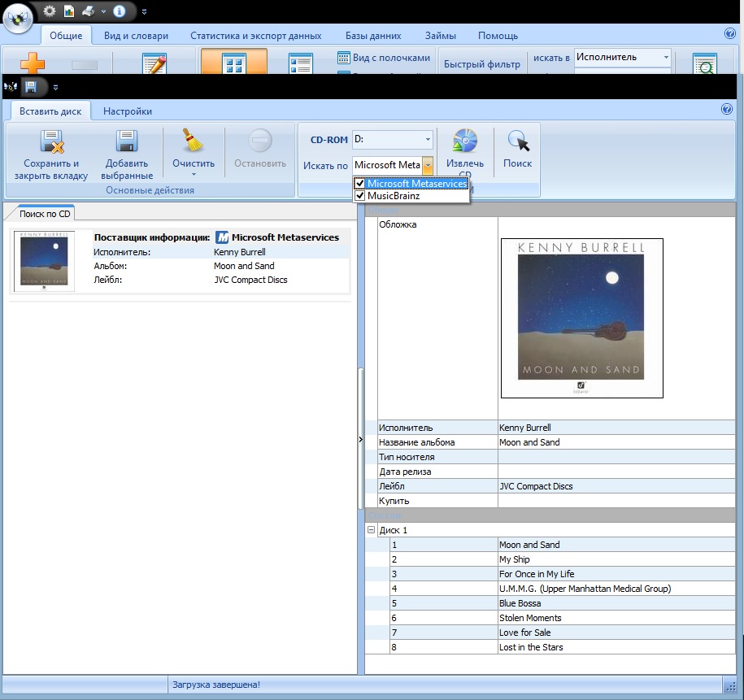Click the Альбом: Moon and Sand result row
The image size is (744, 700).
click(221, 266)
